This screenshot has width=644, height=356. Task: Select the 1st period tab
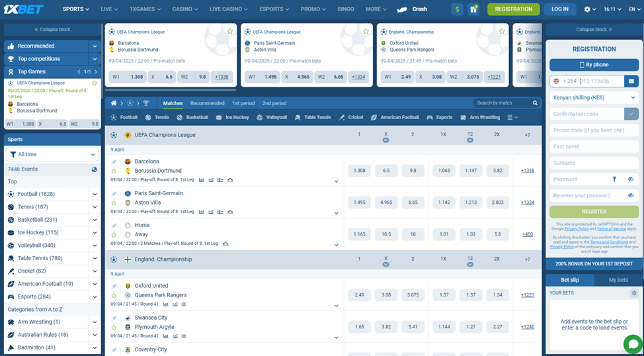(x=243, y=103)
